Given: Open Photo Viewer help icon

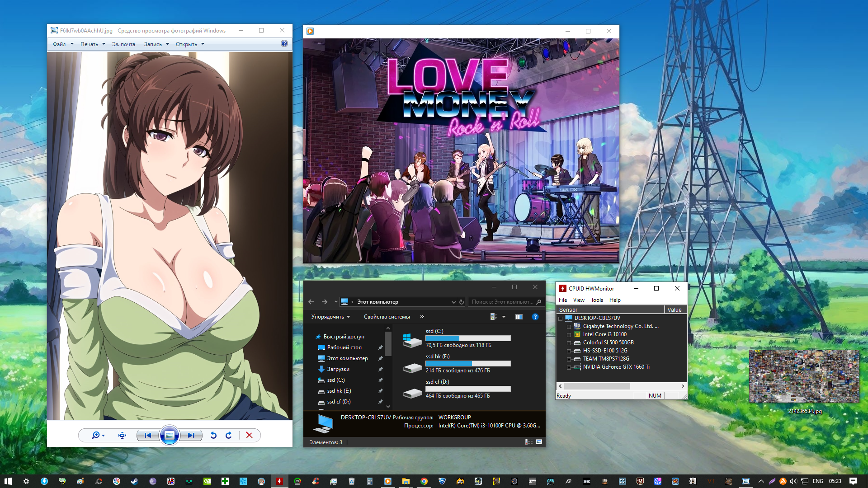Looking at the screenshot, I should (x=284, y=43).
